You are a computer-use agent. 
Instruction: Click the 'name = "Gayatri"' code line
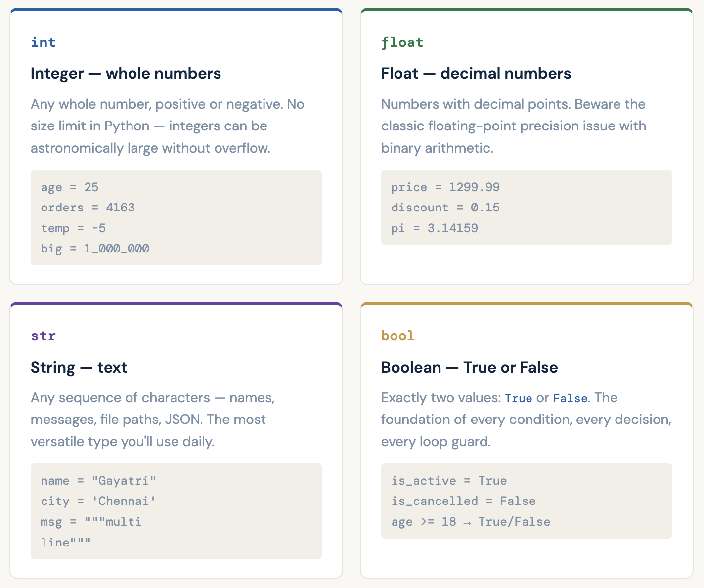[x=98, y=481]
